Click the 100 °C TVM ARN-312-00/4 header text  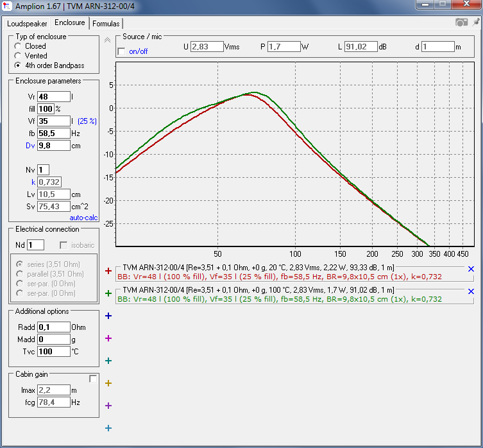coord(258,290)
